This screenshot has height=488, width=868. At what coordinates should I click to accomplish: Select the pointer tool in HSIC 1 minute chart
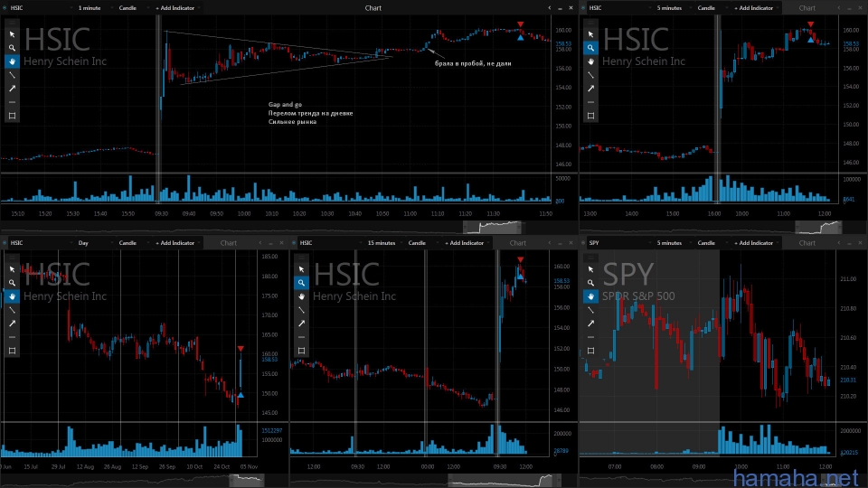point(12,34)
